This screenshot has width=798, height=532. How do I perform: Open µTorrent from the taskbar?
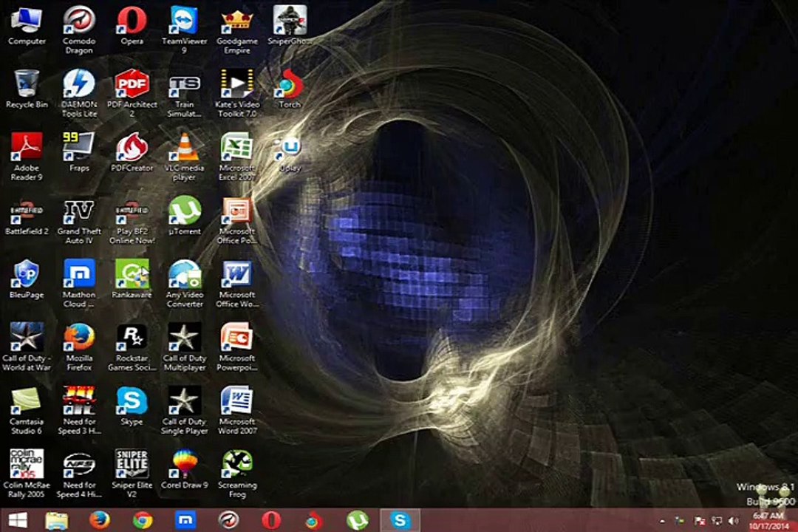(x=358, y=520)
